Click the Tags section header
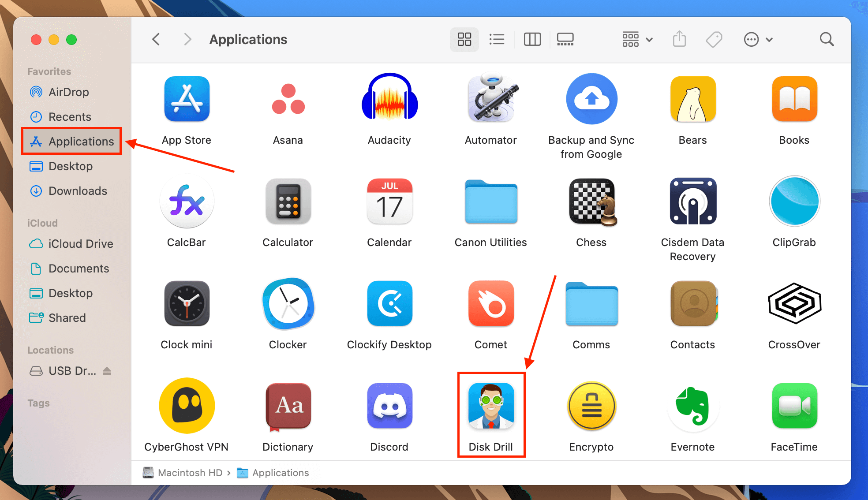This screenshot has width=868, height=500. (38, 403)
